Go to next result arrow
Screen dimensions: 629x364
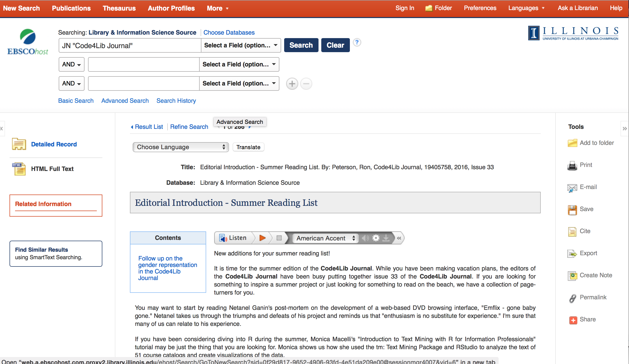[250, 128]
